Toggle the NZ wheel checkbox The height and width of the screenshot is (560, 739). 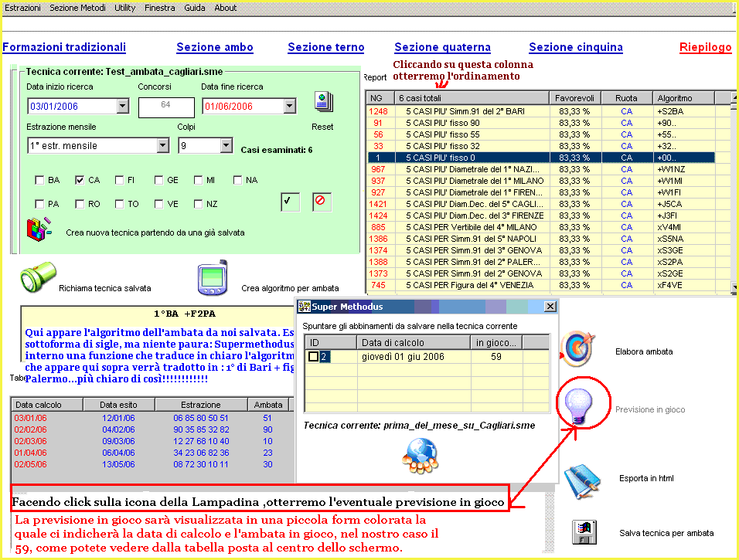pyautogui.click(x=198, y=204)
